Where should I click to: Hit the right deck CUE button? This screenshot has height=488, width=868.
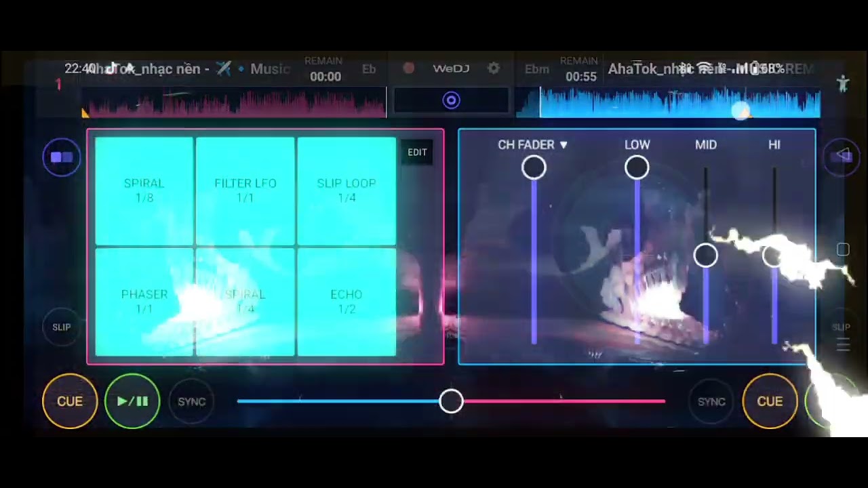(770, 401)
